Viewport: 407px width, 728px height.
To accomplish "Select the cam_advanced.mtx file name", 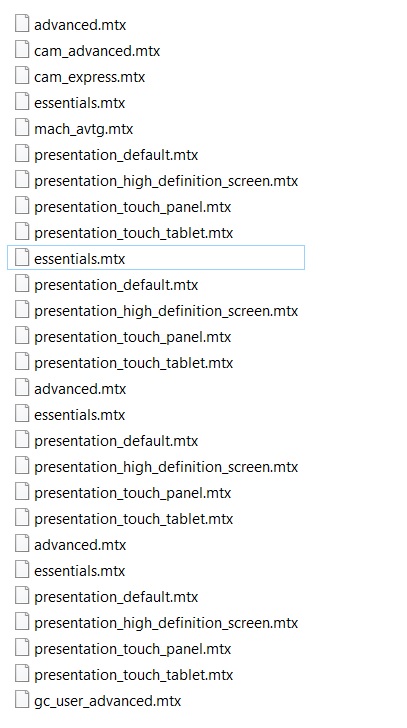I will pos(97,51).
